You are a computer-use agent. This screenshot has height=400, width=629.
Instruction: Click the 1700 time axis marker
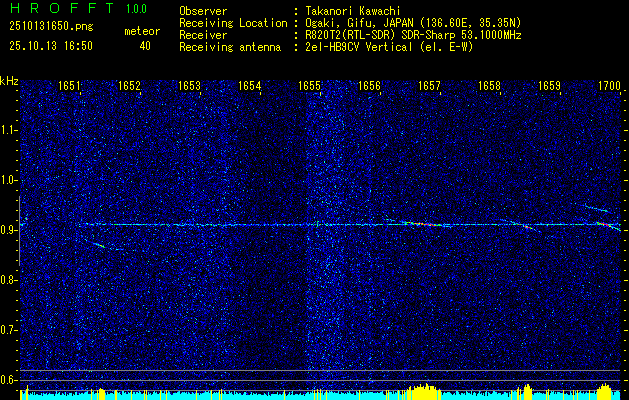[609, 85]
